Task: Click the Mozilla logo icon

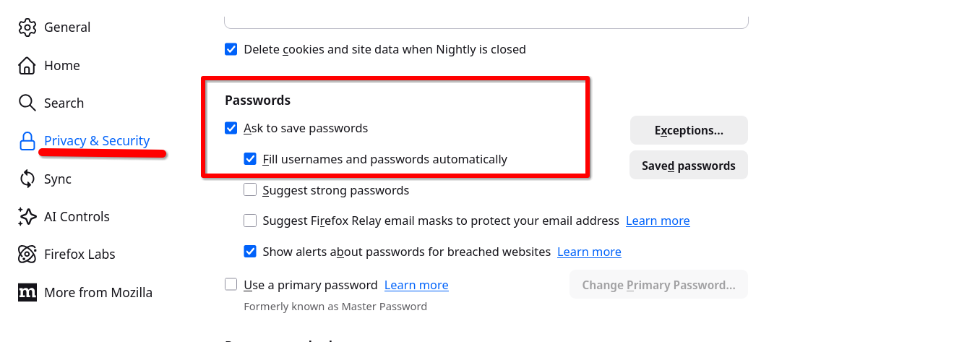Action: coord(27,292)
